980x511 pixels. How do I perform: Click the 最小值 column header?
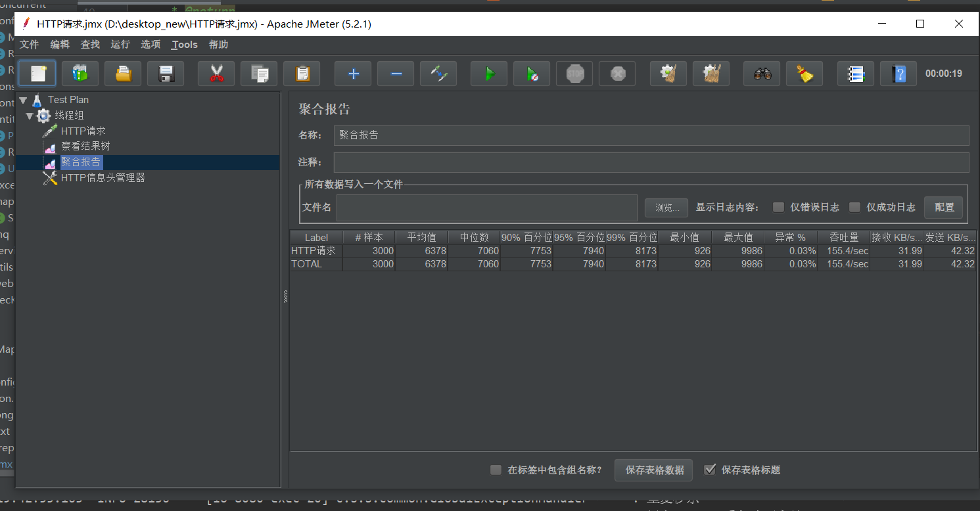click(x=684, y=238)
